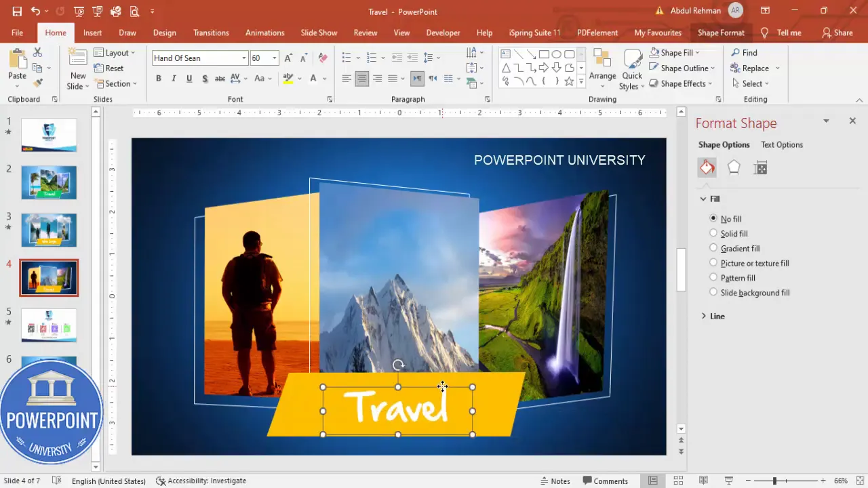Open the font size dropdown showing 60
The height and width of the screenshot is (488, 868).
pos(275,58)
